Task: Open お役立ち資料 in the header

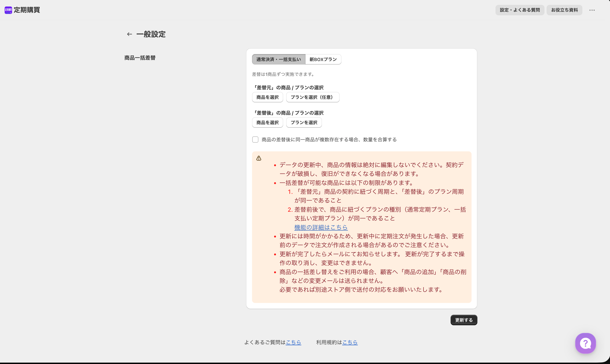Action: tap(564, 10)
